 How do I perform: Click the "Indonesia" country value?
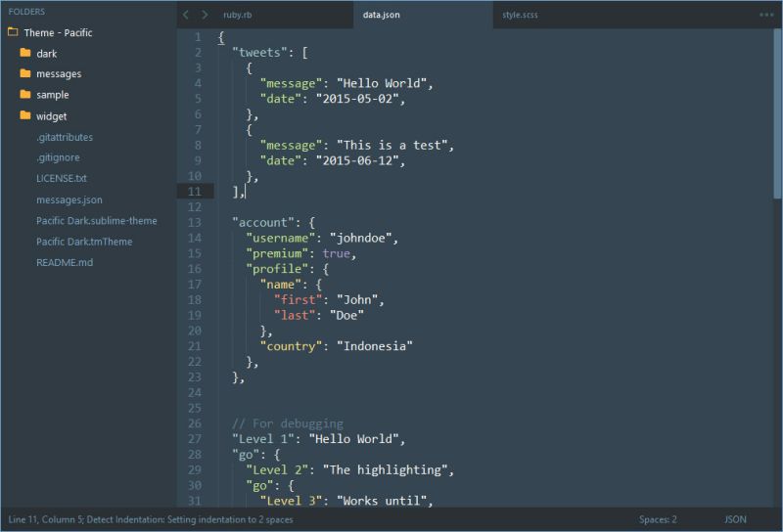click(375, 346)
